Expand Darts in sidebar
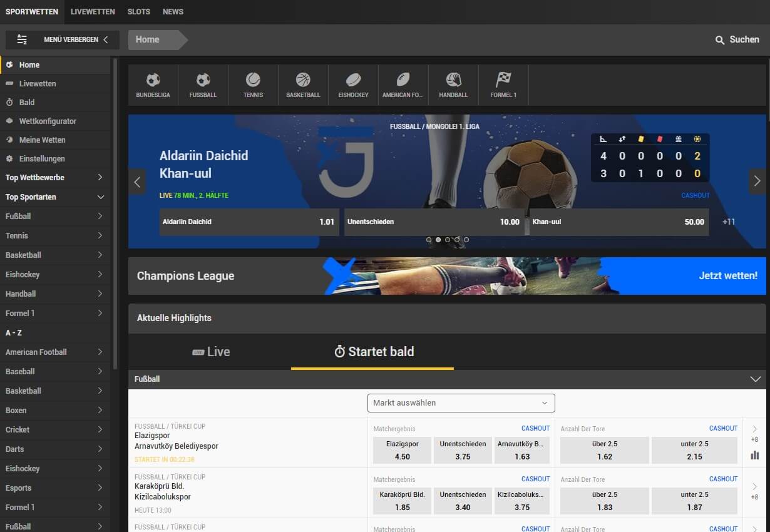This screenshot has height=532, width=770. click(x=100, y=449)
